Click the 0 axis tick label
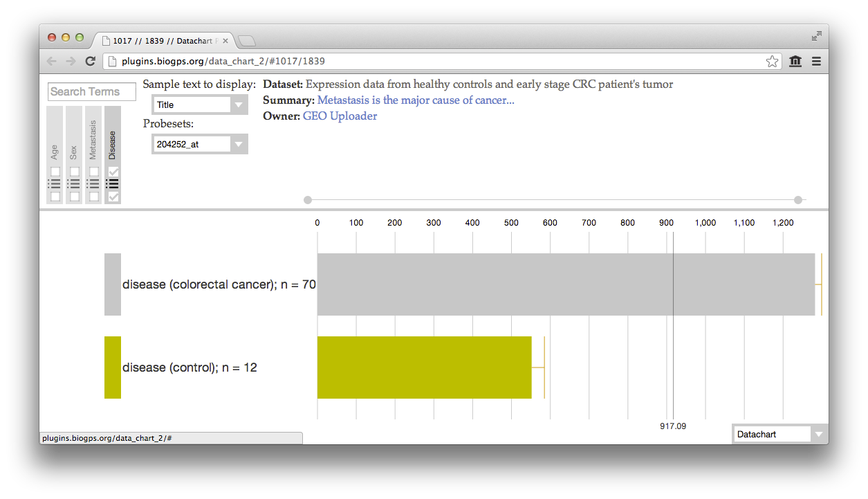This screenshot has height=499, width=868. pos(317,223)
